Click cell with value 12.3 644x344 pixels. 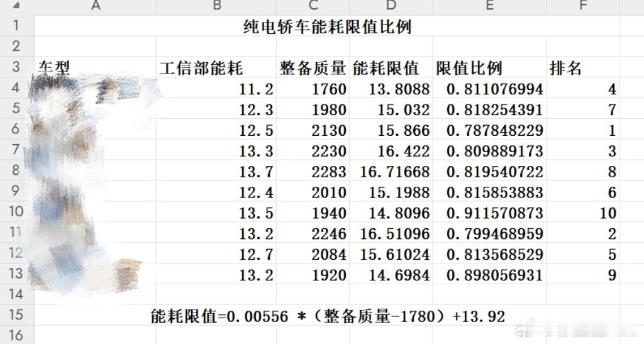[216, 109]
